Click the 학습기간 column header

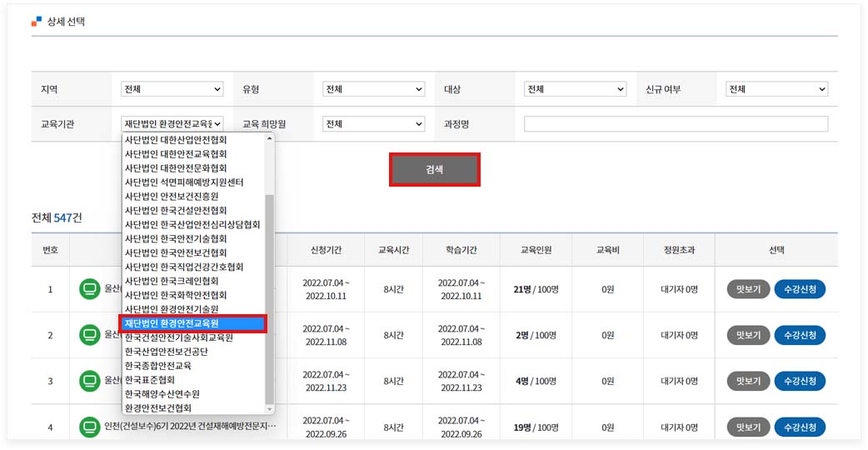pyautogui.click(x=461, y=250)
